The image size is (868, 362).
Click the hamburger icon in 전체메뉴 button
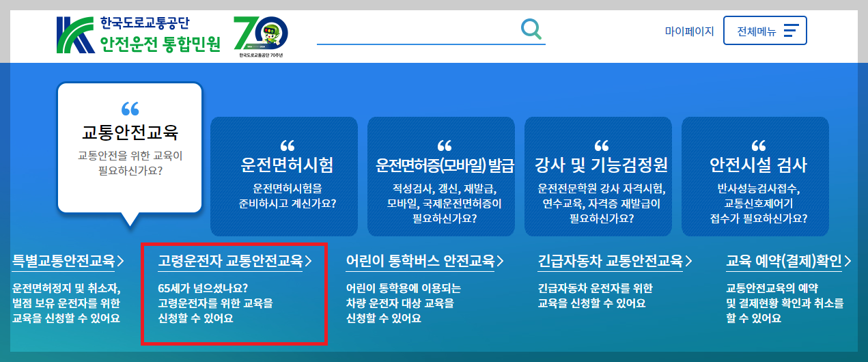791,31
